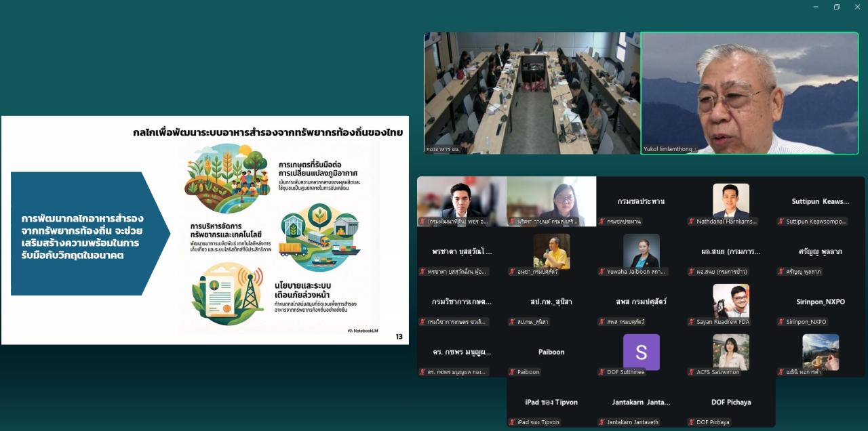This screenshot has height=431, width=868.
Task: Minimize the meeting window
Action: point(816,7)
